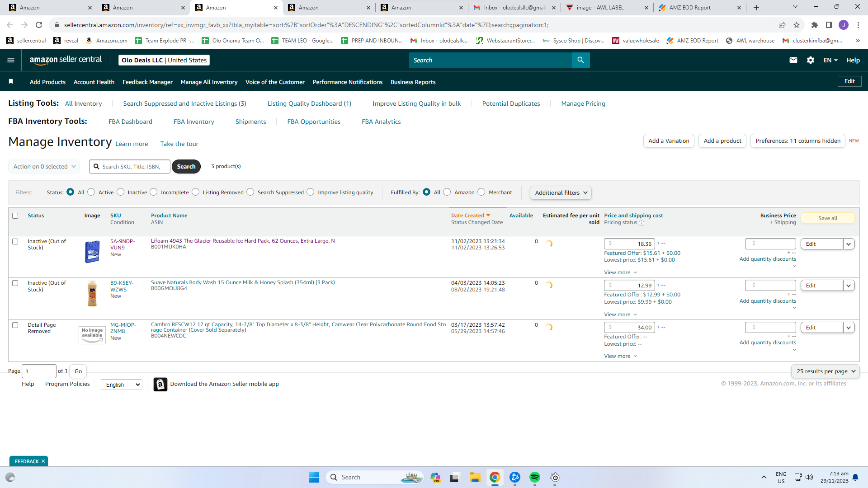Expand View more for the Cambro row
Screen dimensions: 868x488
click(x=620, y=356)
